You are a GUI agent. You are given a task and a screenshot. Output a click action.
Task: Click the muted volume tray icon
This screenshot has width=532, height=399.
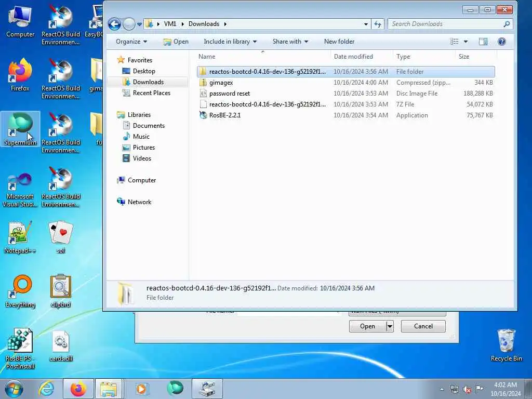[467, 390]
